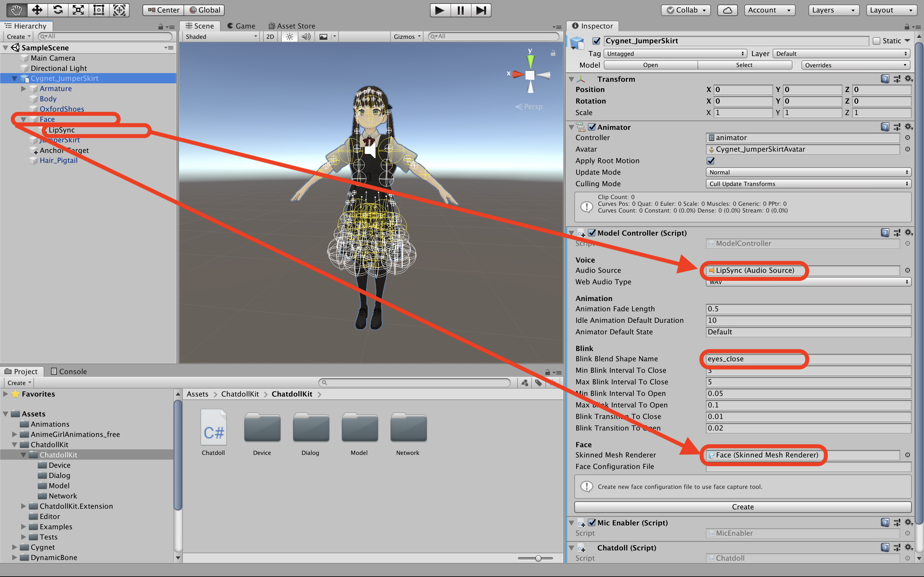Toggle scene lighting sun icon

[289, 37]
